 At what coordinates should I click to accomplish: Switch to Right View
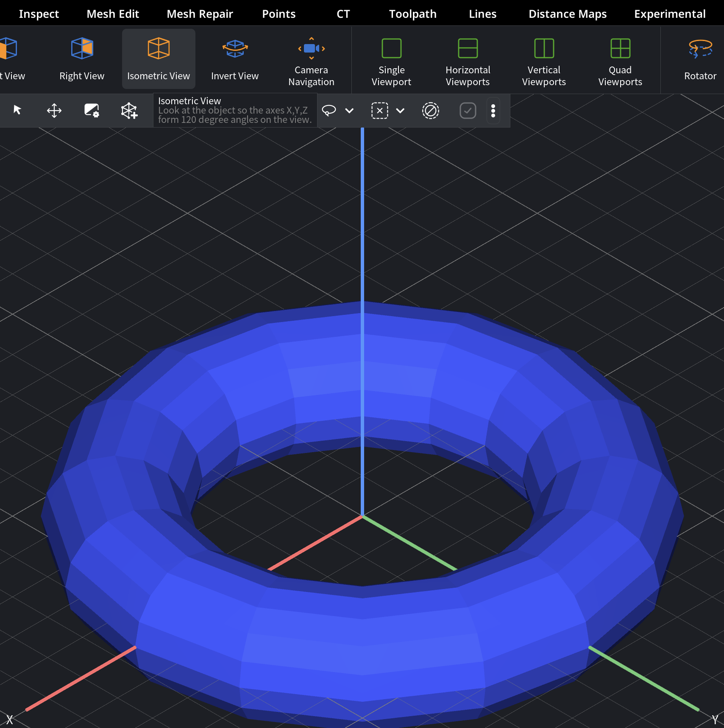[81, 59]
